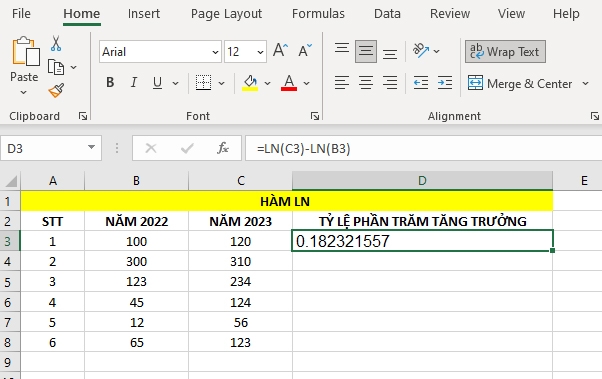Open font color palette arrow
Viewport: 602px width, 379px height.
306,83
